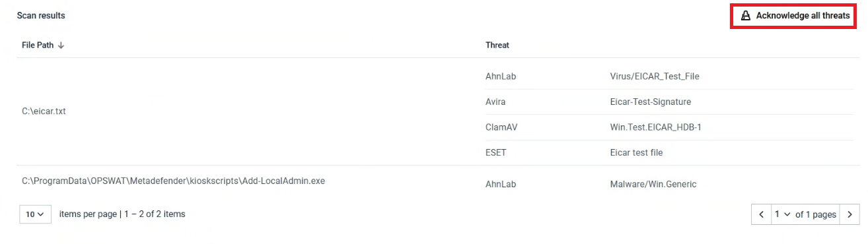The width and height of the screenshot is (868, 244).
Task: Click the ESET engine name
Action: coord(496,152)
